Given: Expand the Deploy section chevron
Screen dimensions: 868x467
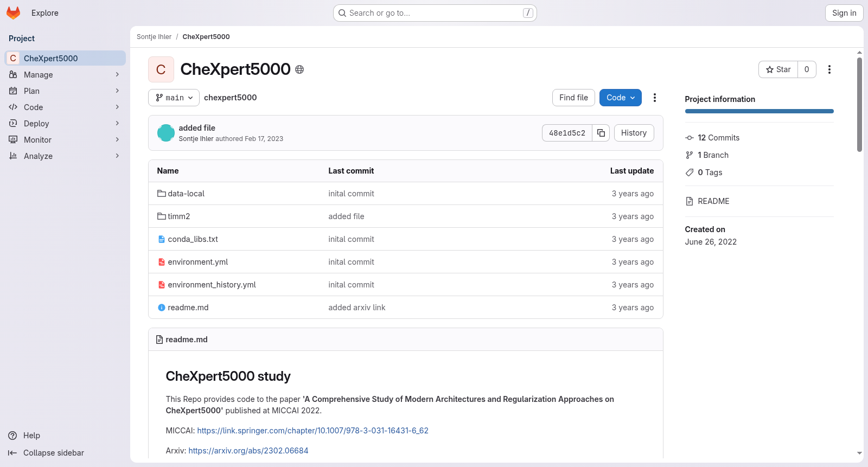Looking at the screenshot, I should pos(117,124).
